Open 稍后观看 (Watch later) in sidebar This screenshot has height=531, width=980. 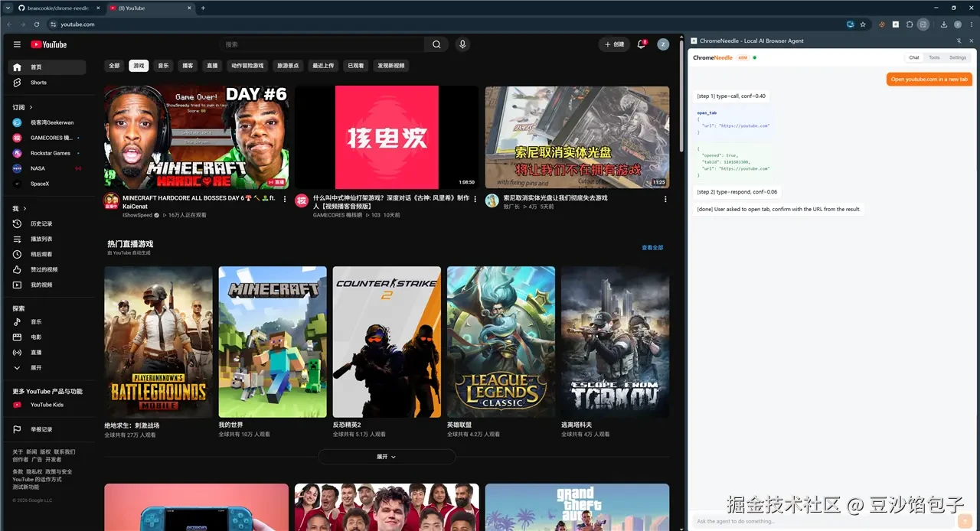pos(47,254)
